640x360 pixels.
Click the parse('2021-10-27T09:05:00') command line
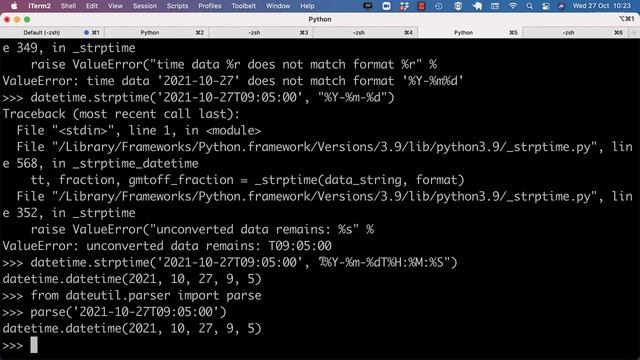[x=114, y=312]
